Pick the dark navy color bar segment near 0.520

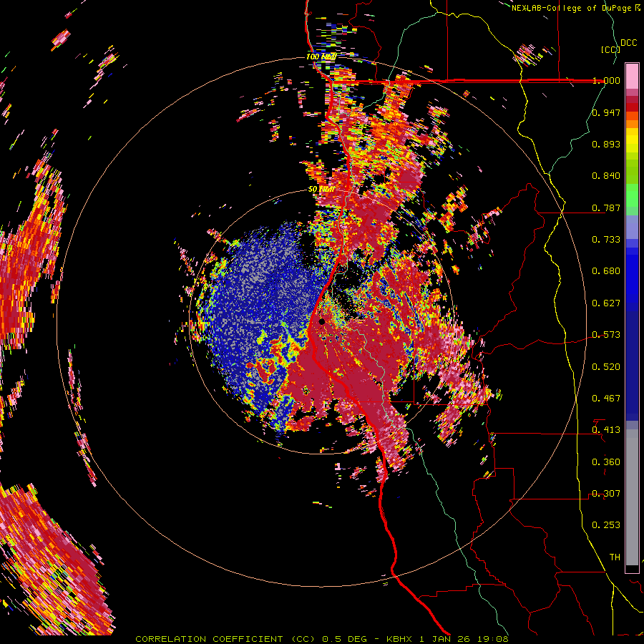click(632, 362)
